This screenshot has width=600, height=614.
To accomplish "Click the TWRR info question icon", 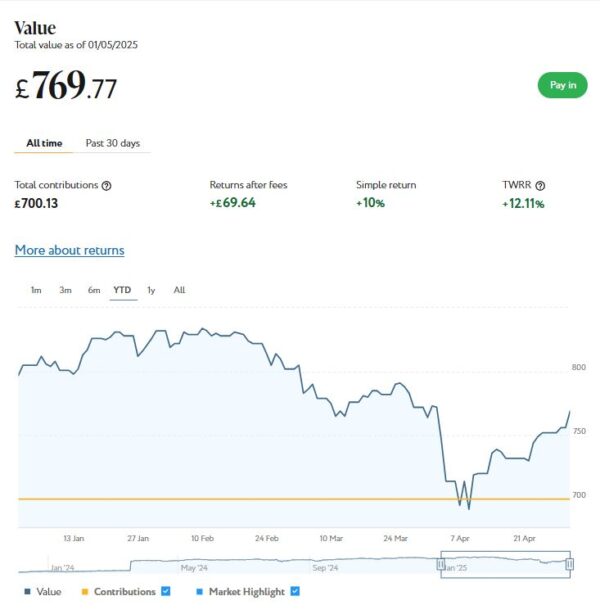I will (540, 185).
